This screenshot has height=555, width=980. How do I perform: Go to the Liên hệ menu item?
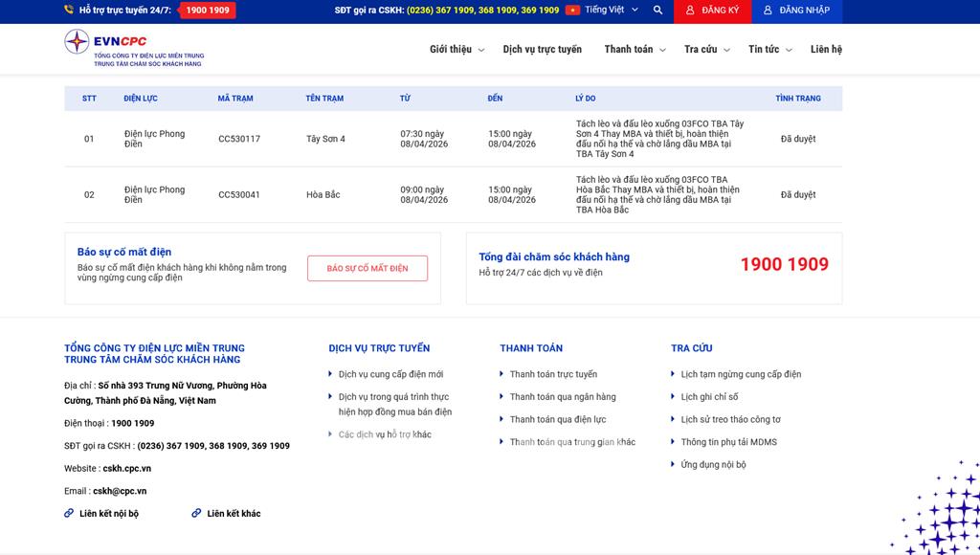(x=826, y=50)
